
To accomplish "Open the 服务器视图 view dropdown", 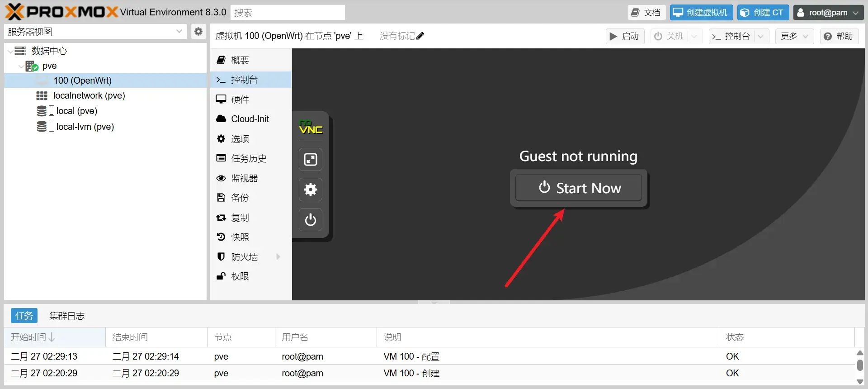I will [179, 32].
